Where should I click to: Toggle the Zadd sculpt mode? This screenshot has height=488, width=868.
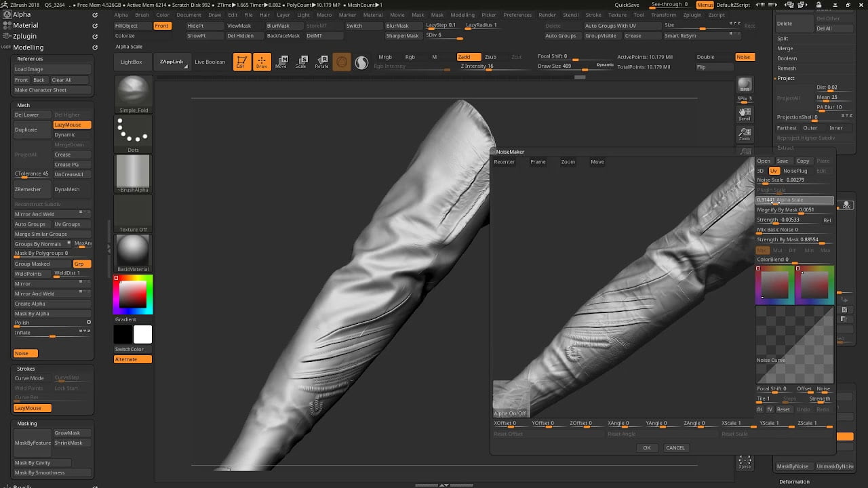coord(468,57)
